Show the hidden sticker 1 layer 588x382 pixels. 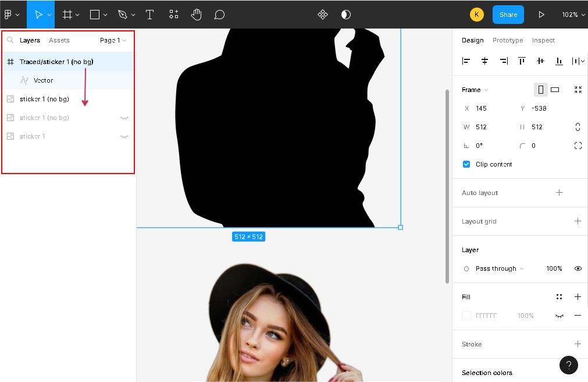coord(124,136)
